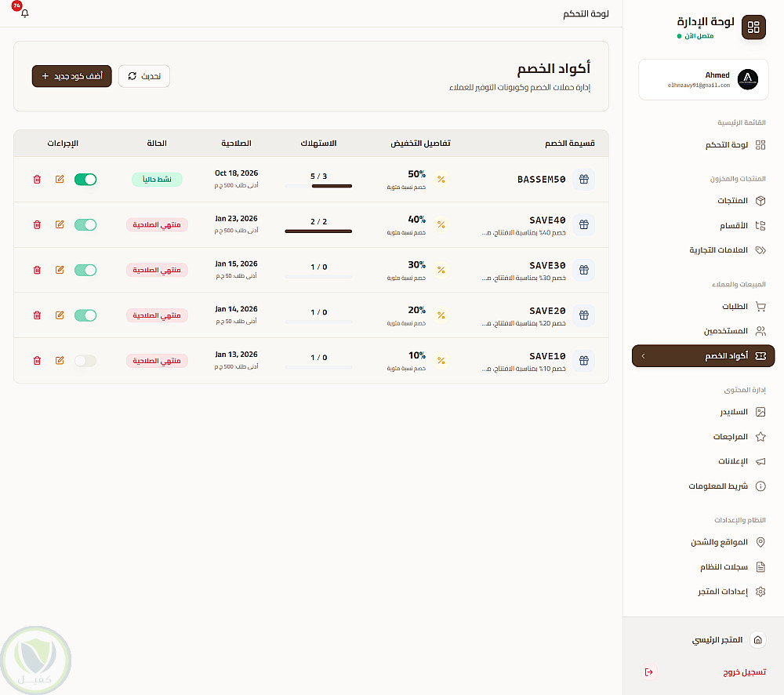Screen dimensions: 784x695
Task: Click the logout icon
Action: click(x=648, y=672)
